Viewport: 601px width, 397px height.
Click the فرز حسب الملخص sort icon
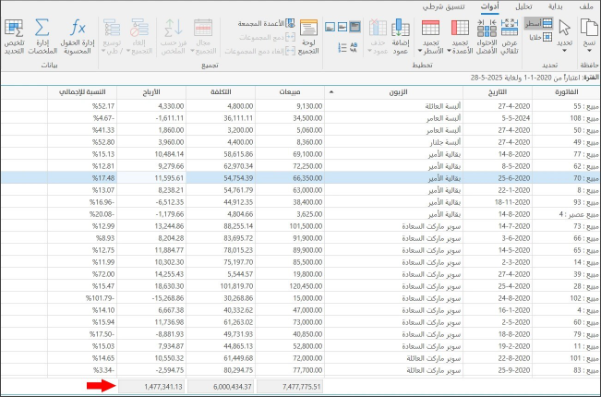173,28
